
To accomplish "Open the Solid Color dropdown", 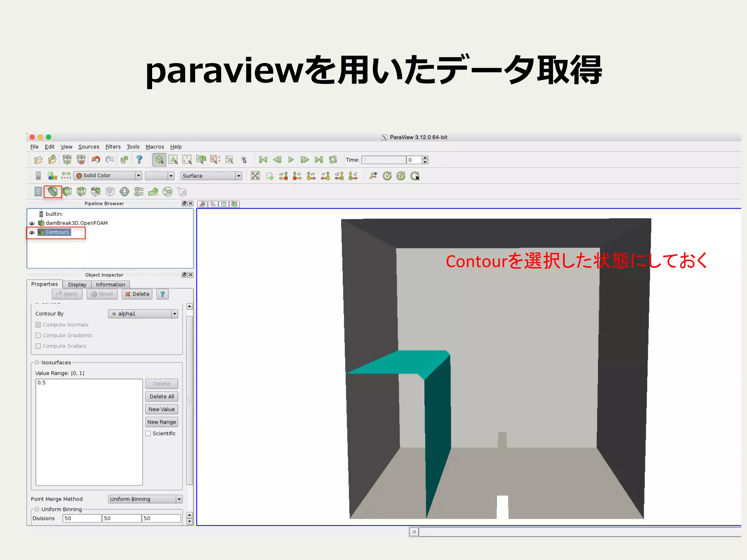I will (108, 176).
